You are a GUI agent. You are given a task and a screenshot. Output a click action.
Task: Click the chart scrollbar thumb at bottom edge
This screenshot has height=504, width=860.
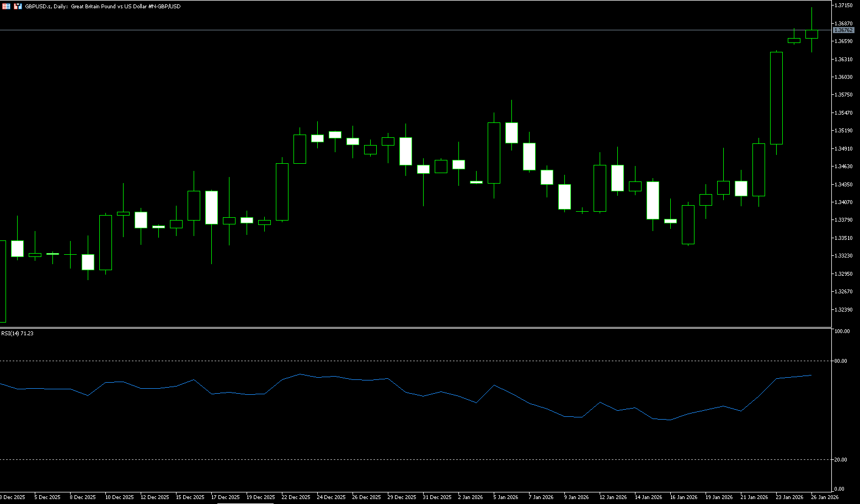click(245, 503)
